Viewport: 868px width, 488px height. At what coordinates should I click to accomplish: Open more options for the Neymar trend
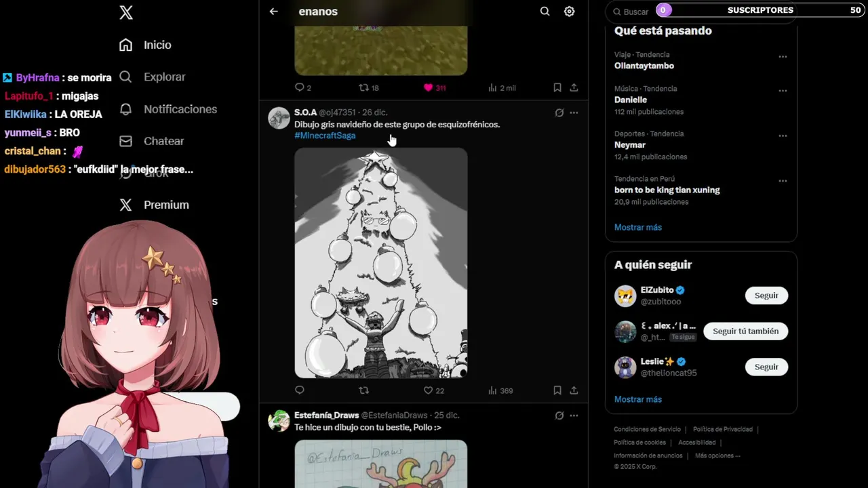pos(783,136)
